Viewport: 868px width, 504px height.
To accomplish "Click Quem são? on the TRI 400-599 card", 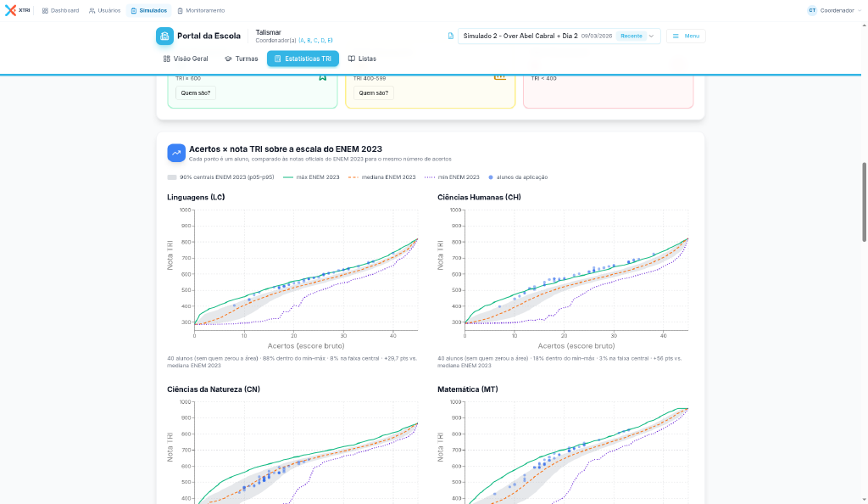I will point(374,93).
